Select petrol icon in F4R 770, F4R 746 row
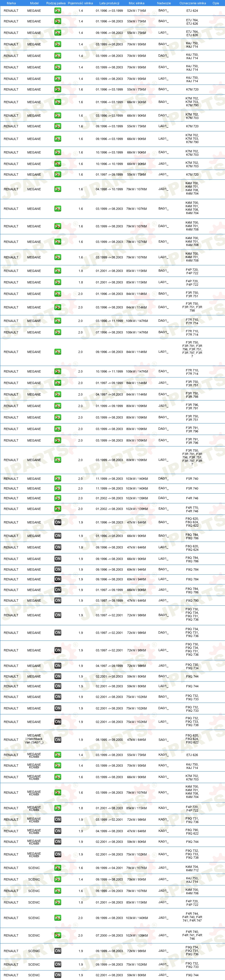This screenshot has width=225, height=980. [x=58, y=509]
